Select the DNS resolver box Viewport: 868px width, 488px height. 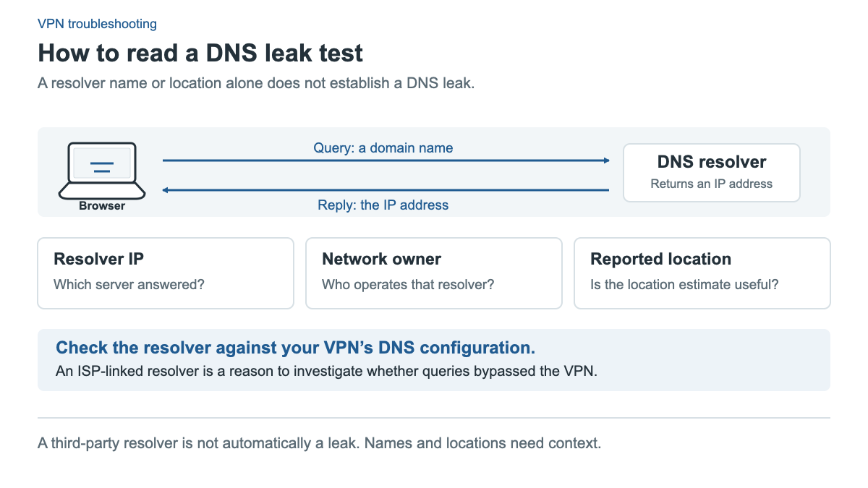(x=712, y=172)
